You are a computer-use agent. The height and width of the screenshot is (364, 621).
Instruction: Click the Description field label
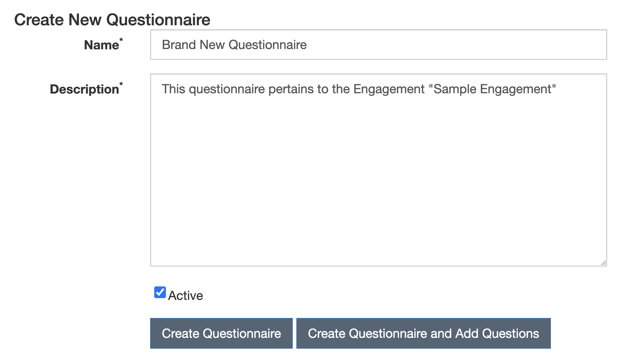pyautogui.click(x=84, y=89)
